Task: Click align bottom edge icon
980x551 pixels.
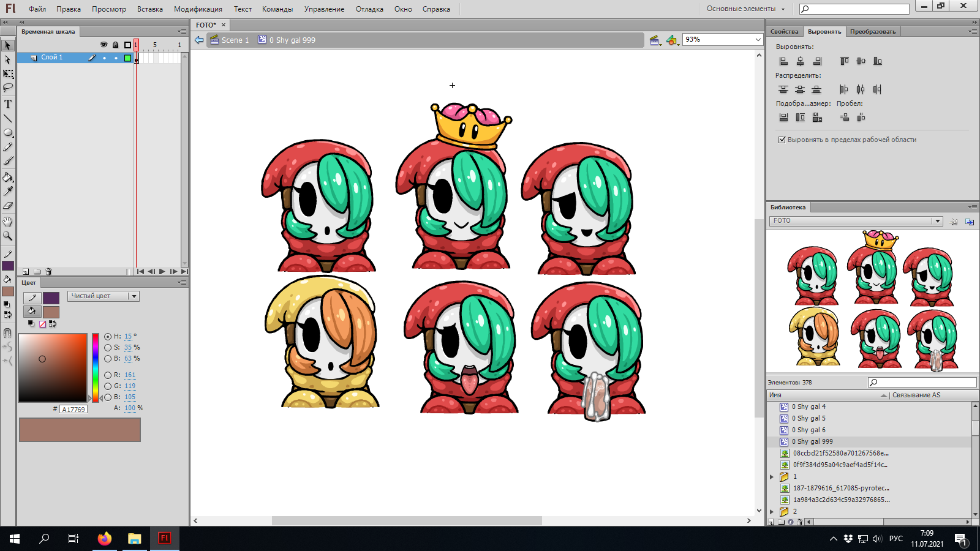Action: click(x=878, y=61)
